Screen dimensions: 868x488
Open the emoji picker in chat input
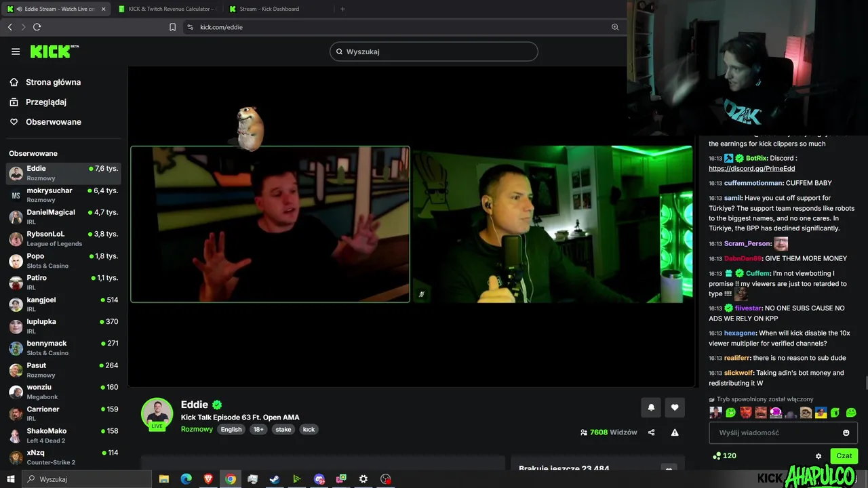(846, 432)
